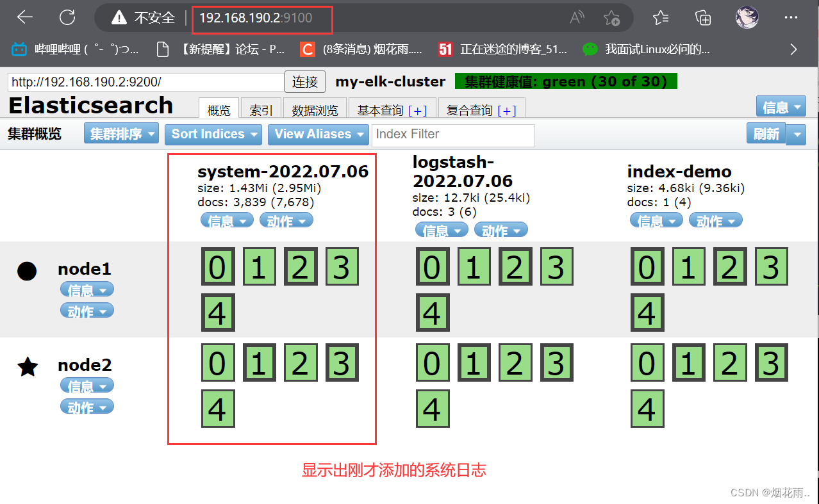Open the 论坛 bookmark
The image size is (819, 504).
pos(220,49)
